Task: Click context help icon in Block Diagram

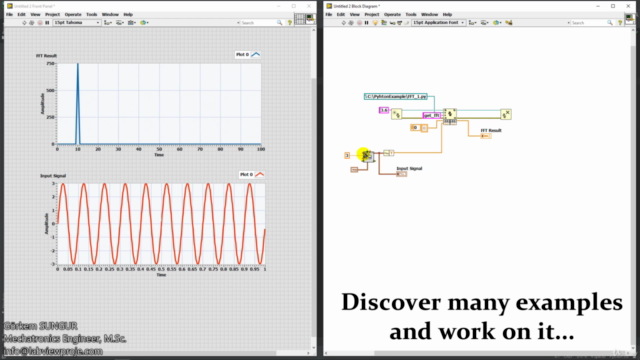Action: pos(620,23)
